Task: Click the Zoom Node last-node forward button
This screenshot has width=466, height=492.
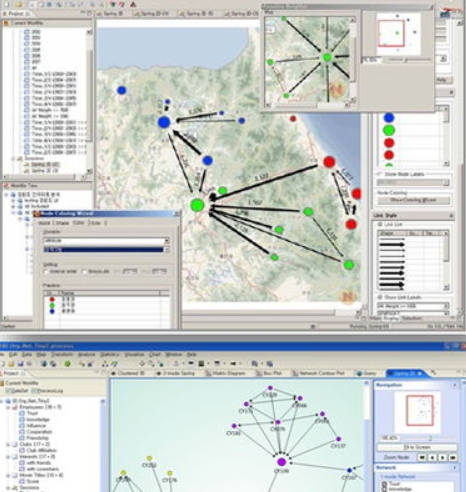Action: [x=453, y=458]
